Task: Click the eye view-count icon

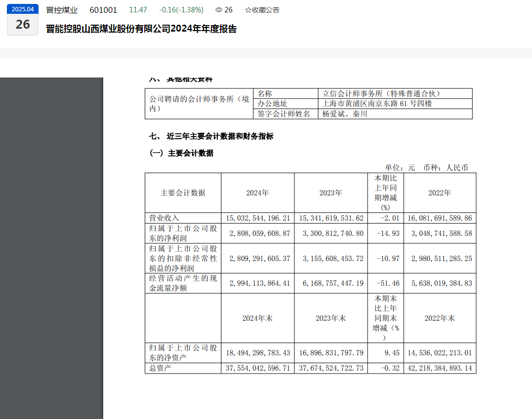Action: pos(219,10)
